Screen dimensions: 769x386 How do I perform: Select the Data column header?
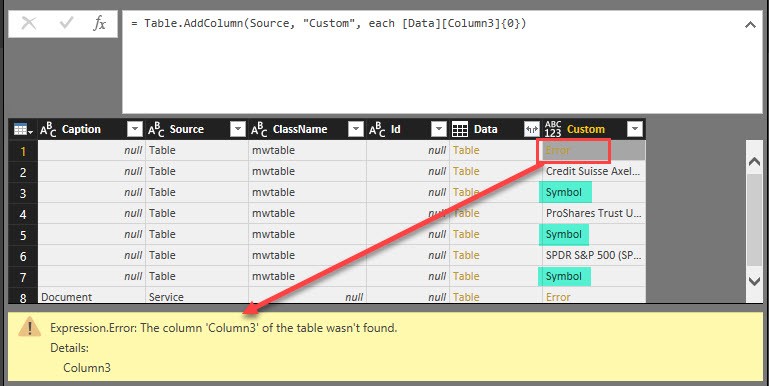(486, 129)
